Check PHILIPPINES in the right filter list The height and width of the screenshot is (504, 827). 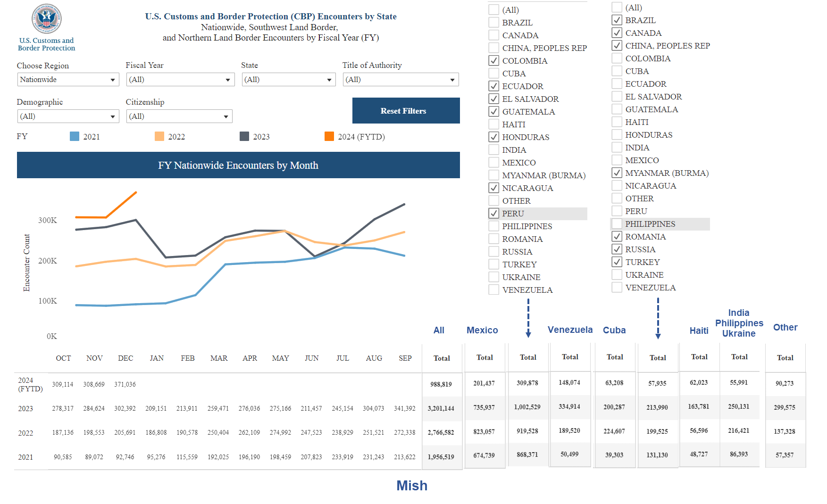tap(617, 224)
